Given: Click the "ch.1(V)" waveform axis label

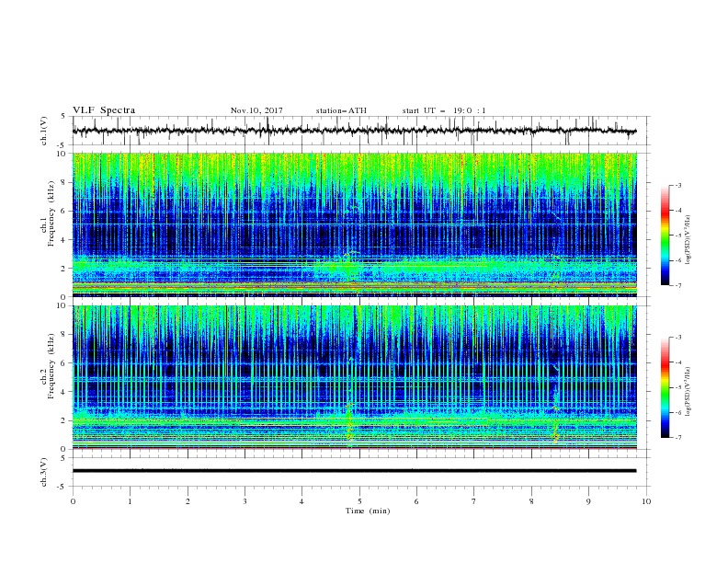Looking at the screenshot, I should click(x=44, y=131).
